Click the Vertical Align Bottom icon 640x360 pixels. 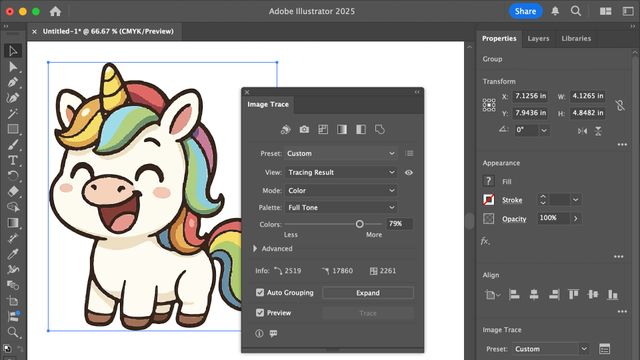pyautogui.click(x=613, y=294)
